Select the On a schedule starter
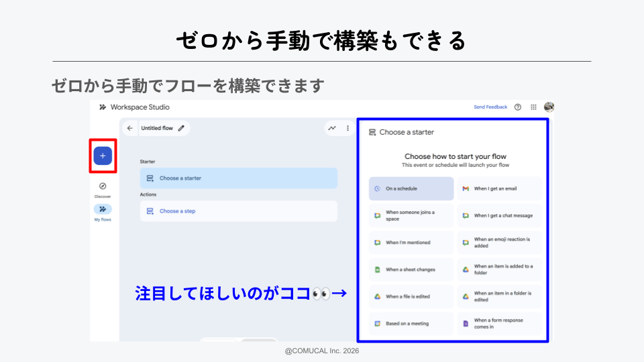This screenshot has height=362, width=644. (x=411, y=189)
